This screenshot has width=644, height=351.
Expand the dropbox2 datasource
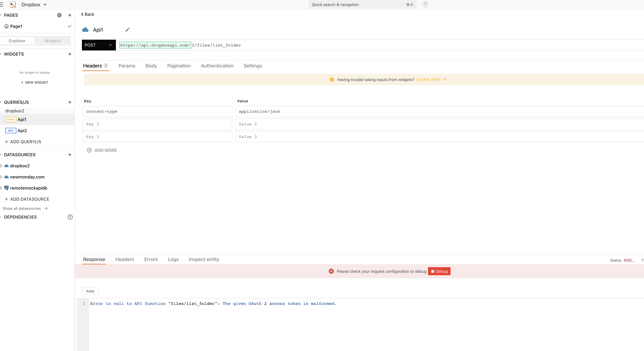1,166
